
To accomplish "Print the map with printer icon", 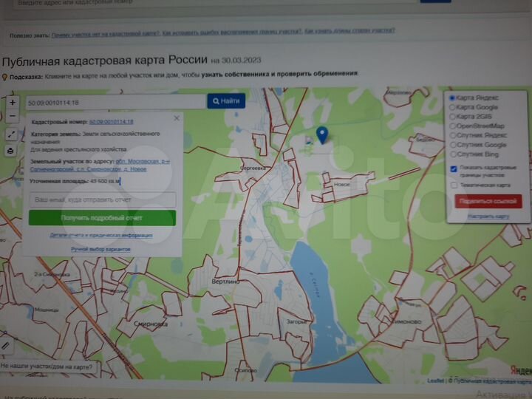I will pos(10,151).
